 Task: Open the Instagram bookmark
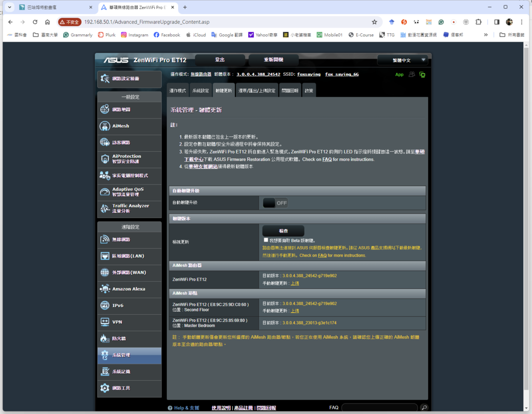click(x=135, y=35)
